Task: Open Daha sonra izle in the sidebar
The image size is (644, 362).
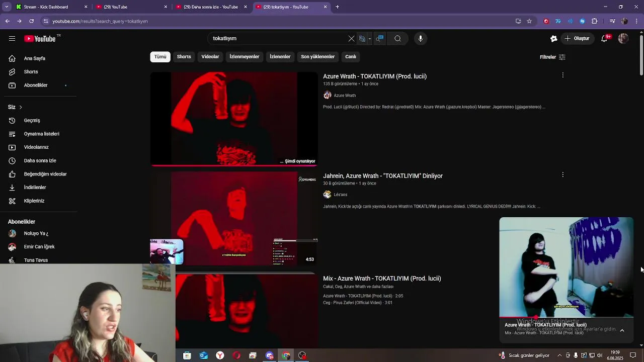Action: tap(39, 161)
